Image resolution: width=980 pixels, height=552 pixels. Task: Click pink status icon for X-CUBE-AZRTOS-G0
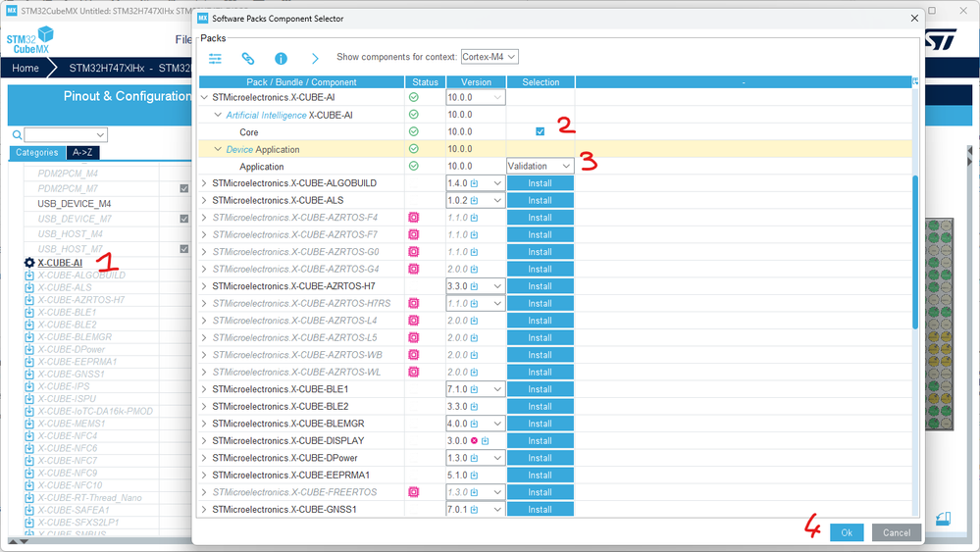[413, 252]
